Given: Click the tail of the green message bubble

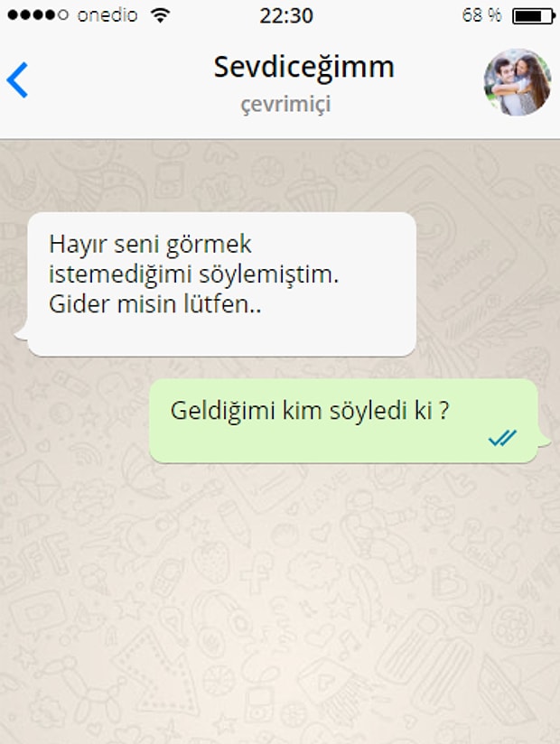Looking at the screenshot, I should [545, 441].
